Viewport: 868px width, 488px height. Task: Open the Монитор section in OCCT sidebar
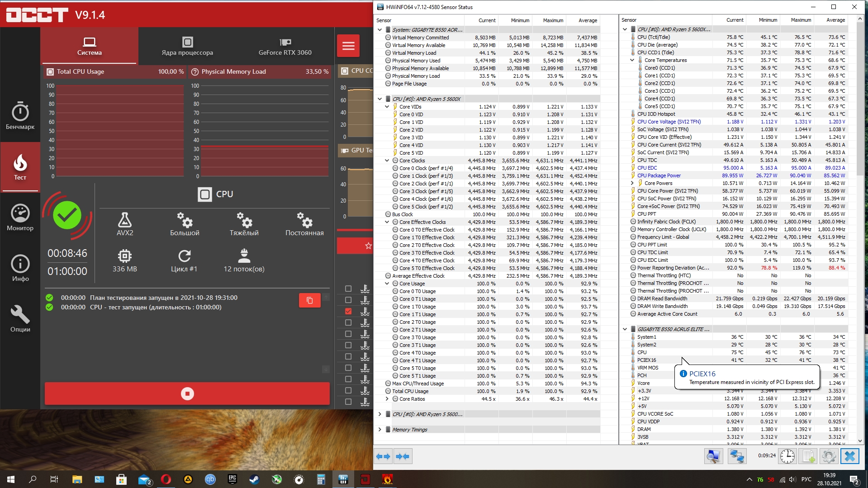point(20,218)
